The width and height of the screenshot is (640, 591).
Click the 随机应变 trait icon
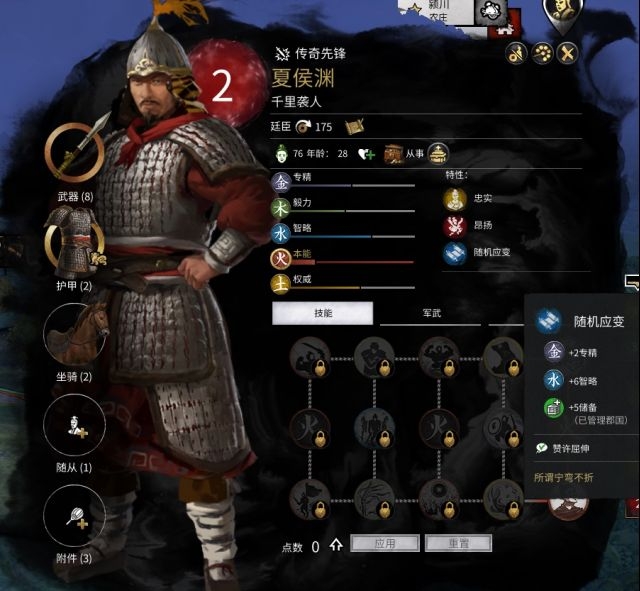pyautogui.click(x=455, y=253)
